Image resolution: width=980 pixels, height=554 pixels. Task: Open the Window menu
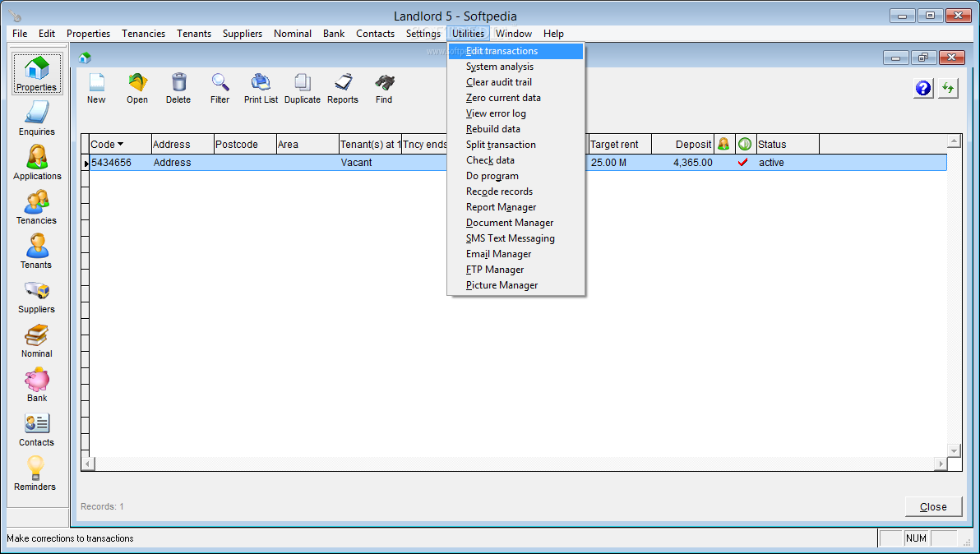(x=514, y=34)
